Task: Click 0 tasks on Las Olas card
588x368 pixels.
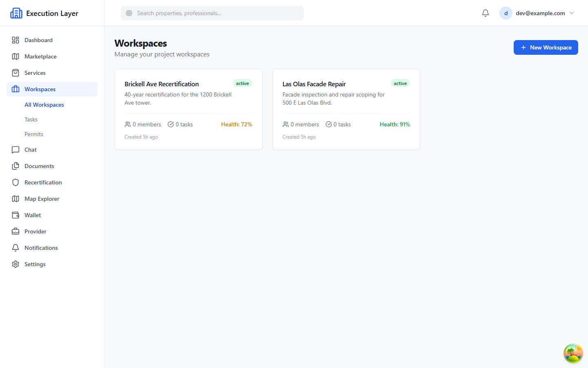Action: click(x=338, y=124)
